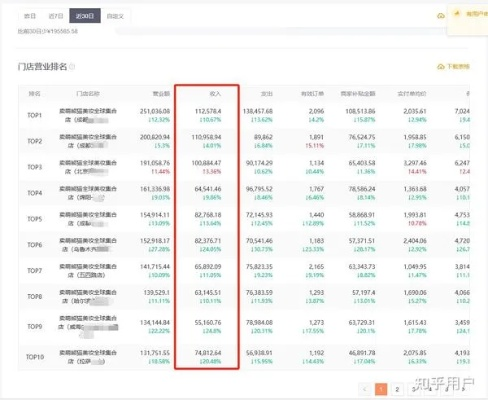Click the TOP8 rank cell

35,296
